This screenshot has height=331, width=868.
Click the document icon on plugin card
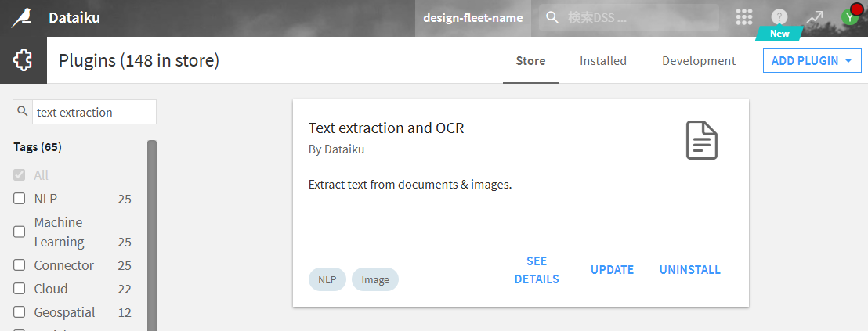(701, 141)
